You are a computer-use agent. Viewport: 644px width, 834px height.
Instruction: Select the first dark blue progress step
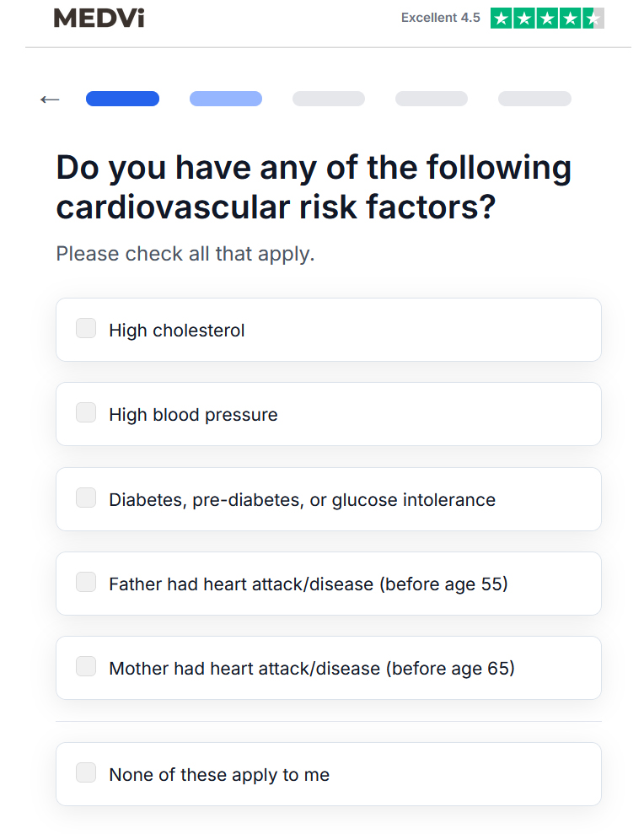pyautogui.click(x=123, y=99)
